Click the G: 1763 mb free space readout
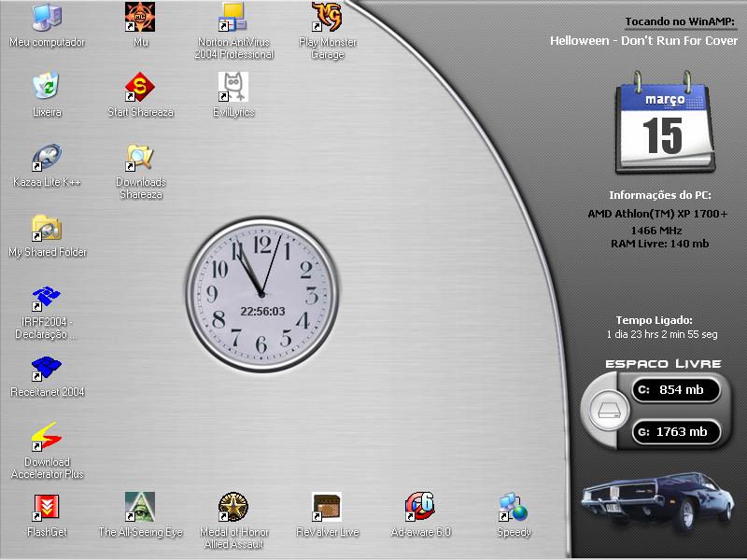The width and height of the screenshot is (747, 560). [675, 432]
